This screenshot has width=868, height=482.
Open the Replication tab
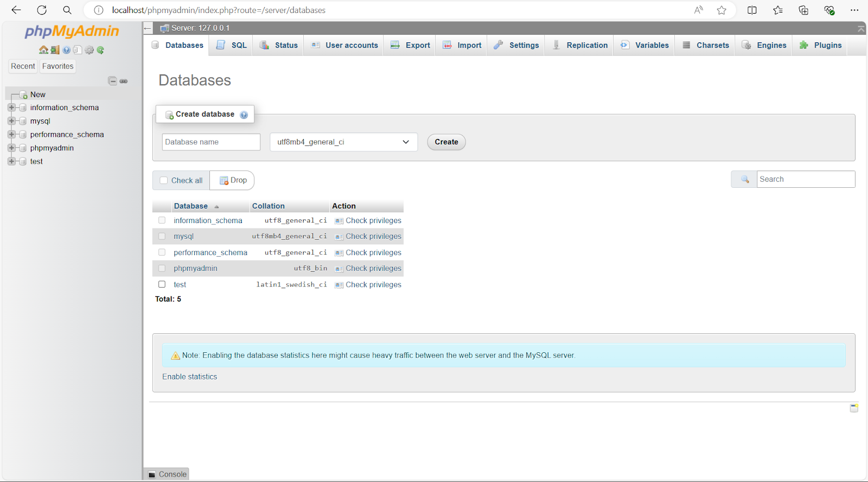[579, 46]
